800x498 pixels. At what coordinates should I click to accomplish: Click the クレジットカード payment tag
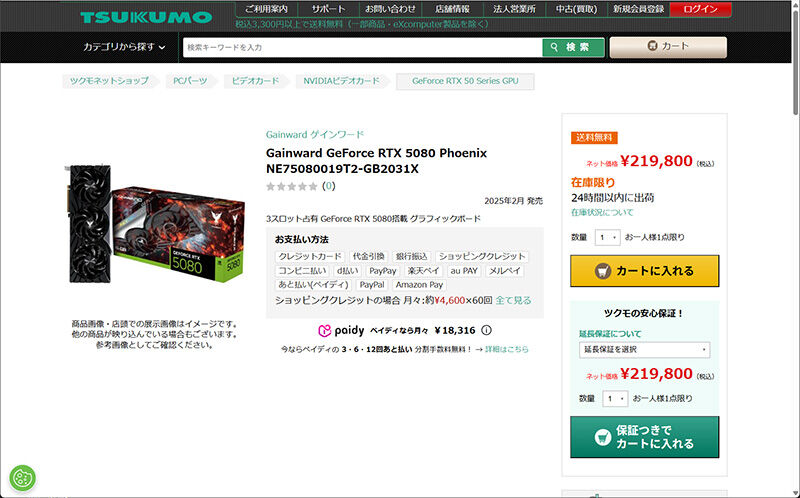[x=310, y=256]
